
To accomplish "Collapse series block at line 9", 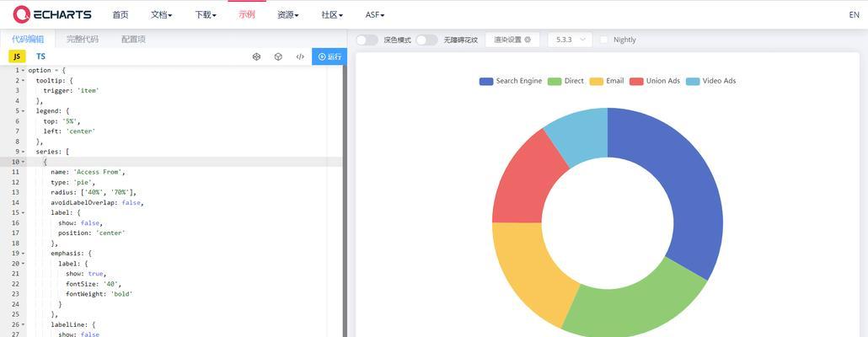I will (x=23, y=152).
